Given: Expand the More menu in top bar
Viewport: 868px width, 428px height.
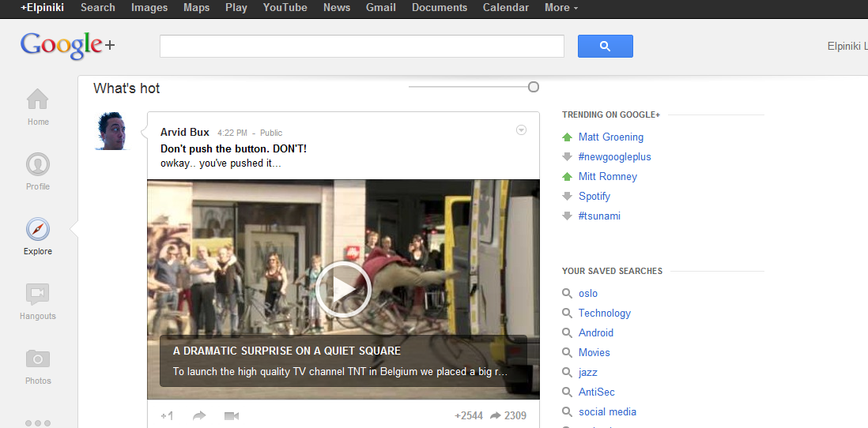Looking at the screenshot, I should (561, 8).
